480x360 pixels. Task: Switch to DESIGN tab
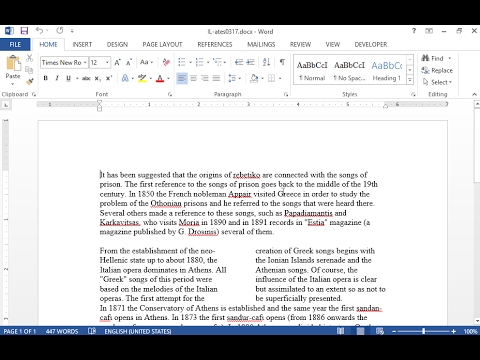(x=117, y=44)
